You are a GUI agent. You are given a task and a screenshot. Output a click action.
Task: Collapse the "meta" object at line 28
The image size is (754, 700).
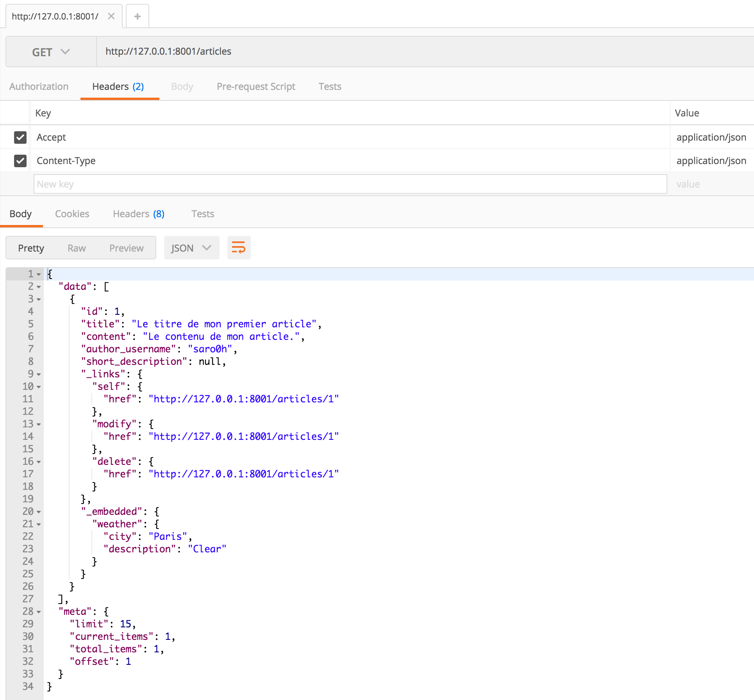click(x=39, y=612)
